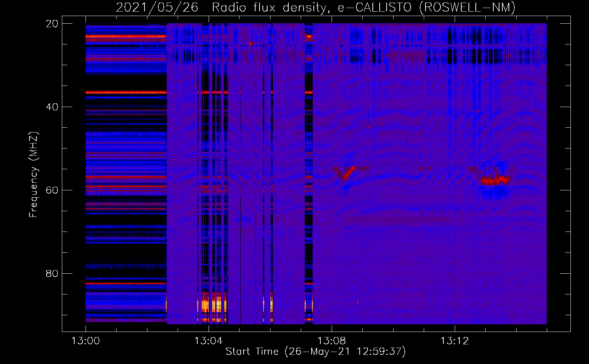Click the '40' frequency tick label
Screen dimensions: 589x364
click(52, 107)
